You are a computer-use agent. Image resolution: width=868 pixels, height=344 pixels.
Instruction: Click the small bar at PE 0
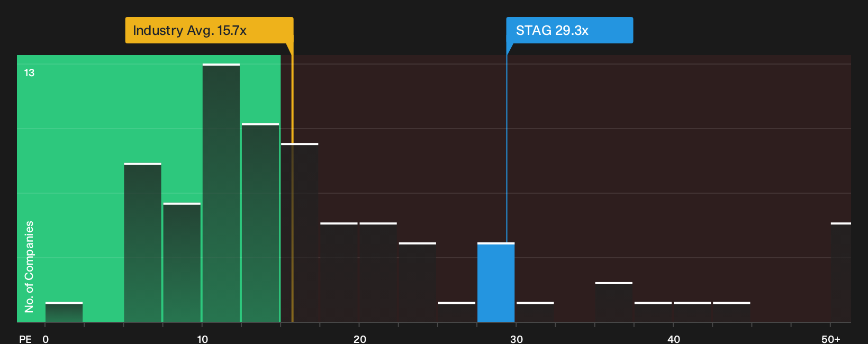point(64,312)
